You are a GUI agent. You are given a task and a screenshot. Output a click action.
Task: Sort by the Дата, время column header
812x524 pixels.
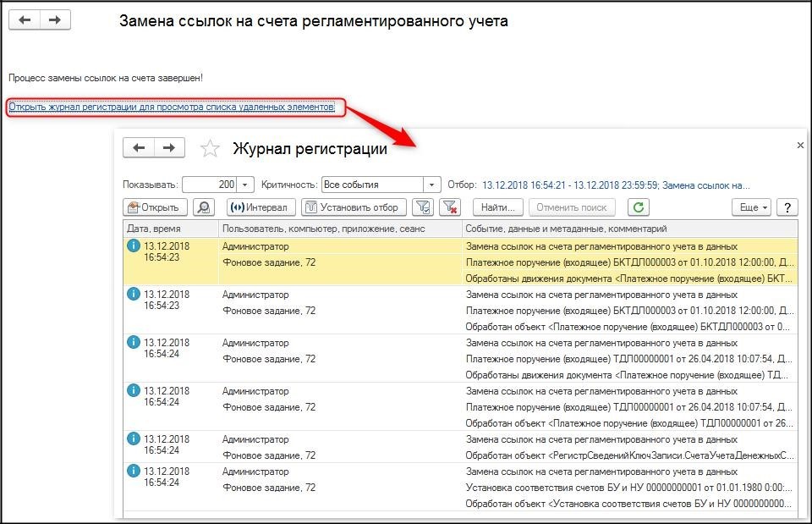tap(169, 229)
